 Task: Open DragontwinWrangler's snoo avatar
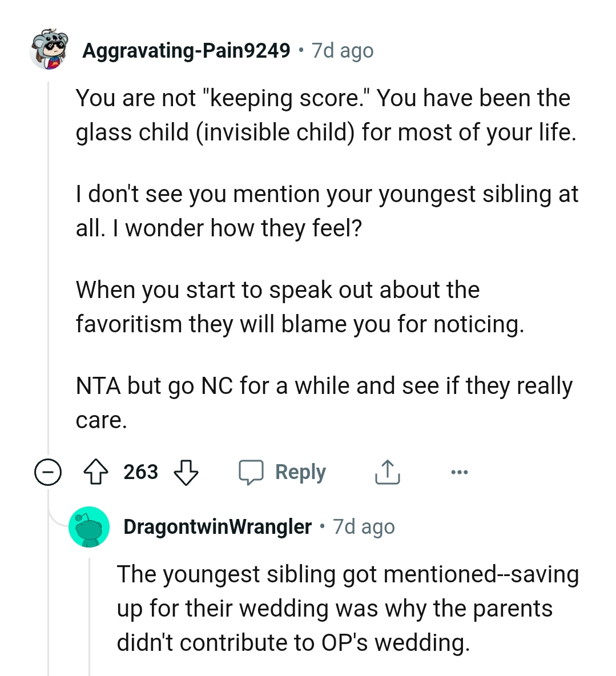[x=90, y=526]
